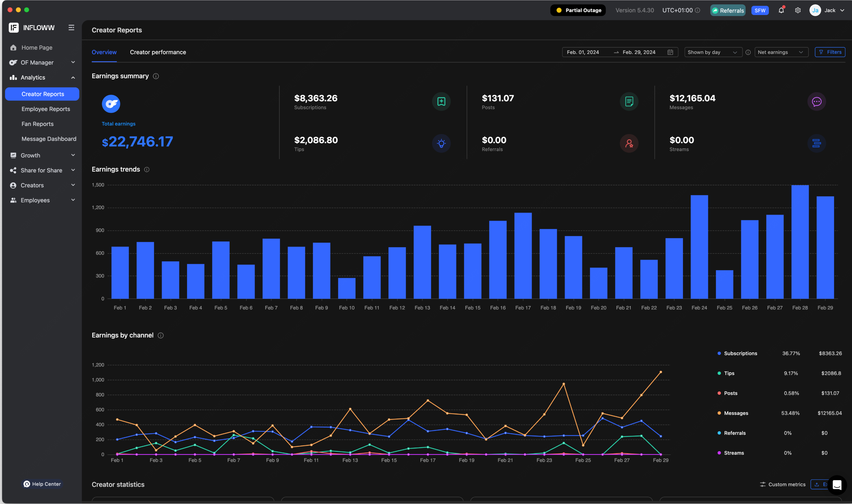Click the Messages chat bubble icon
The height and width of the screenshot is (504, 852).
tap(816, 101)
